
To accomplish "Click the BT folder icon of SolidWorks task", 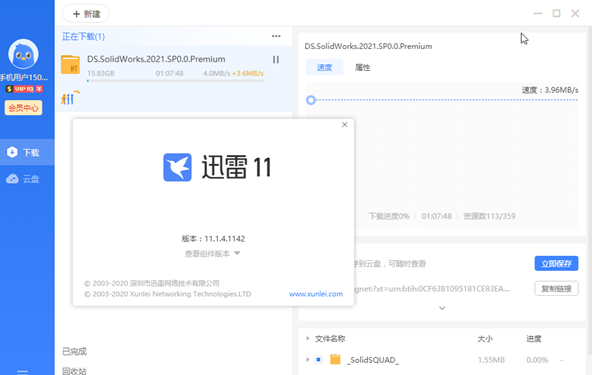I will pyautogui.click(x=71, y=64).
